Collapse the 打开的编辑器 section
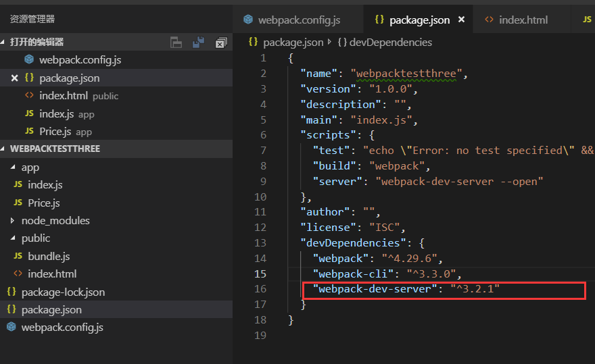 (5, 42)
